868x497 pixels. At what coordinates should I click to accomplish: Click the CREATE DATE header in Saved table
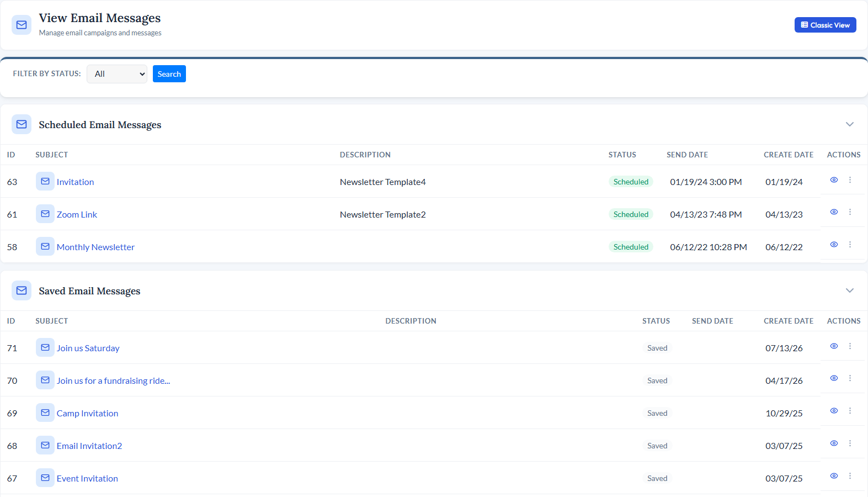pyautogui.click(x=789, y=321)
